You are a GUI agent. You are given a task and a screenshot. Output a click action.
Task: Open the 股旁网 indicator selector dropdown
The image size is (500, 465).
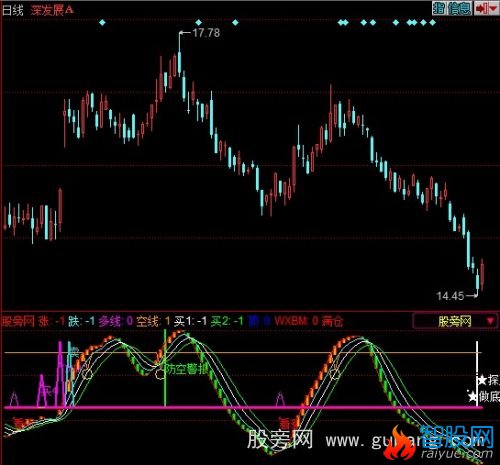[x=455, y=322]
